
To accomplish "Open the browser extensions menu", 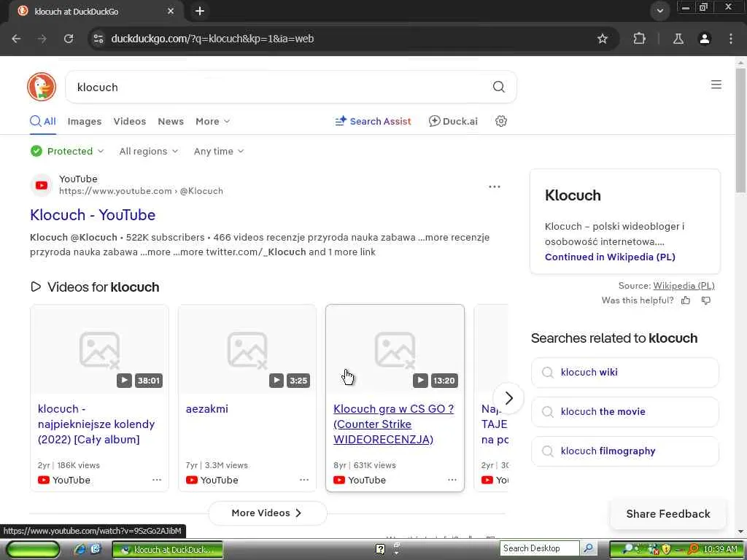I will 639,39.
